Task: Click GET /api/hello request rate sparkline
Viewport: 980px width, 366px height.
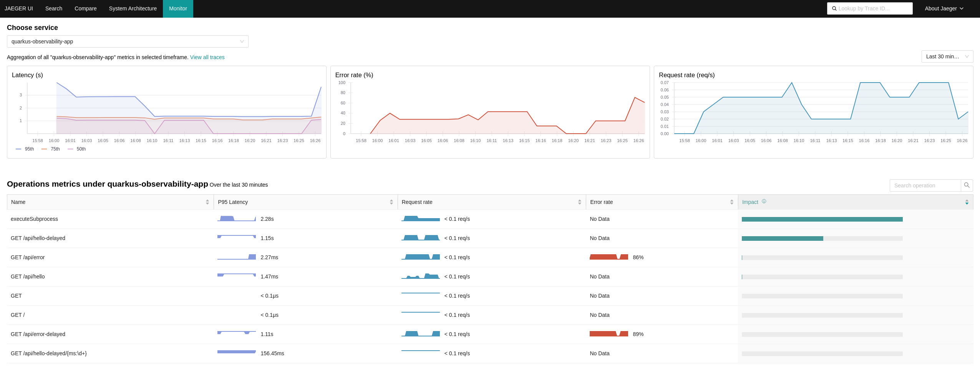Action: 421,276
